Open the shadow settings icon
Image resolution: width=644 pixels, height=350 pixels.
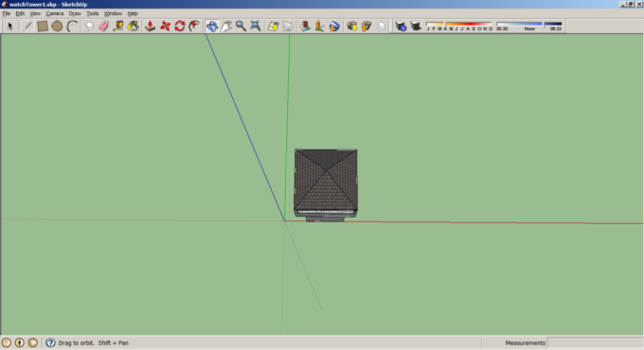click(x=401, y=26)
